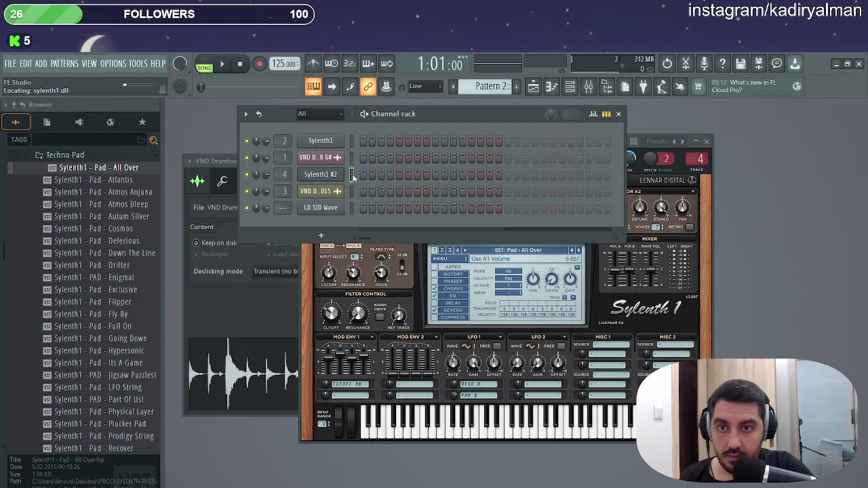Open the OPTIONS menu
Viewport: 868px width, 488px height.
click(113, 64)
